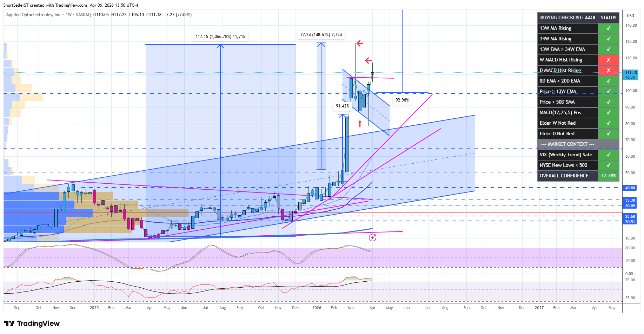Select the checkmark beside MACD(12,25,5) Pos
Screen dimensions: 644x334
(x=608, y=112)
